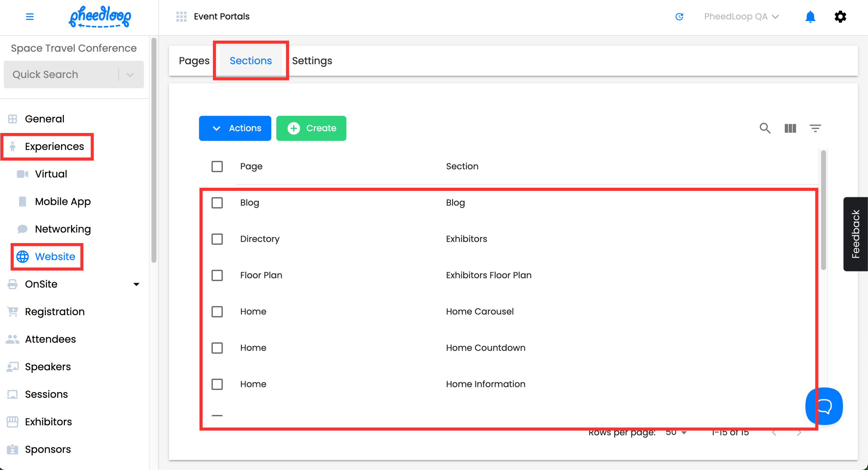Select the Home Carousel row checkbox
This screenshot has width=868, height=470.
[217, 311]
